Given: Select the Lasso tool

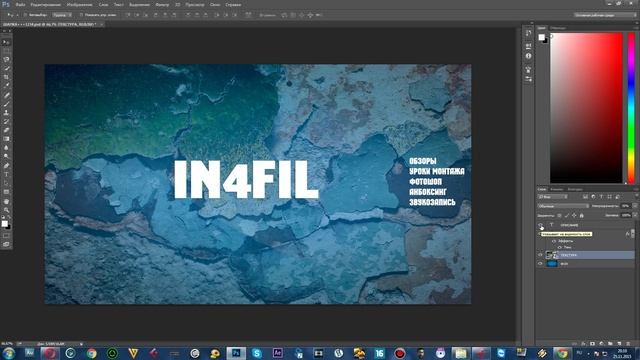Looking at the screenshot, I should [x=6, y=60].
